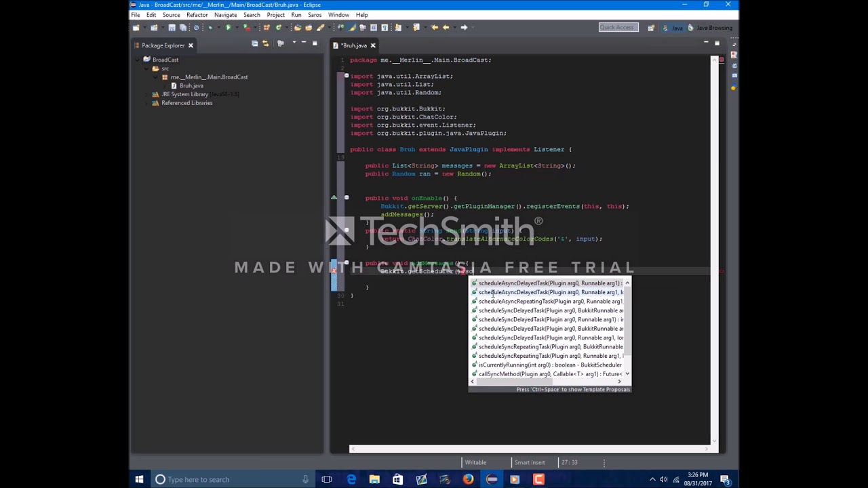
Task: Close the Bruh.java editor tab
Action: point(372,45)
